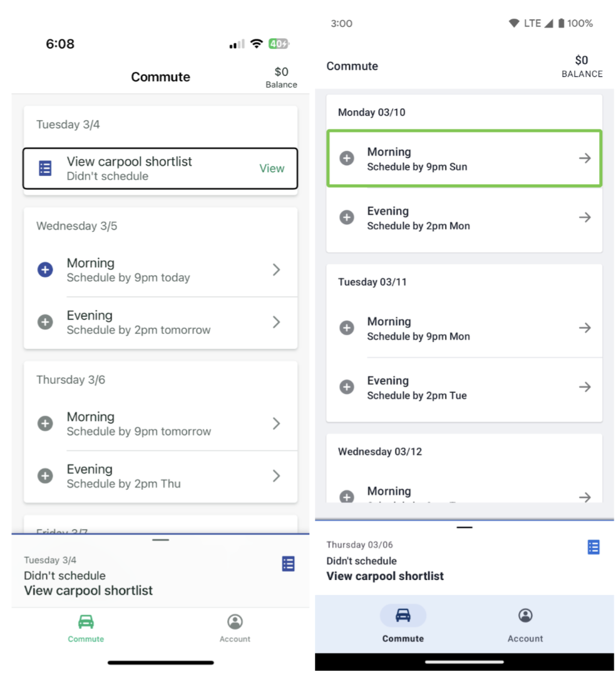Tap blue plus icon for Wednesday 3/5 Morning

coord(45,270)
